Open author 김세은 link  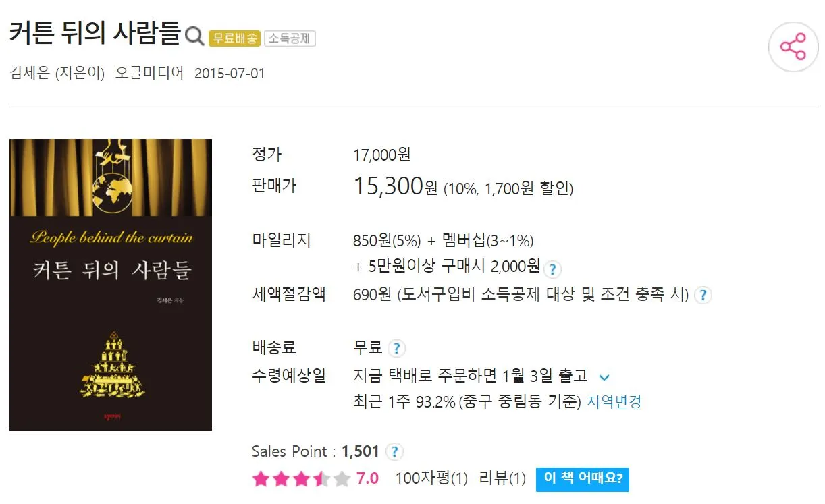click(30, 73)
